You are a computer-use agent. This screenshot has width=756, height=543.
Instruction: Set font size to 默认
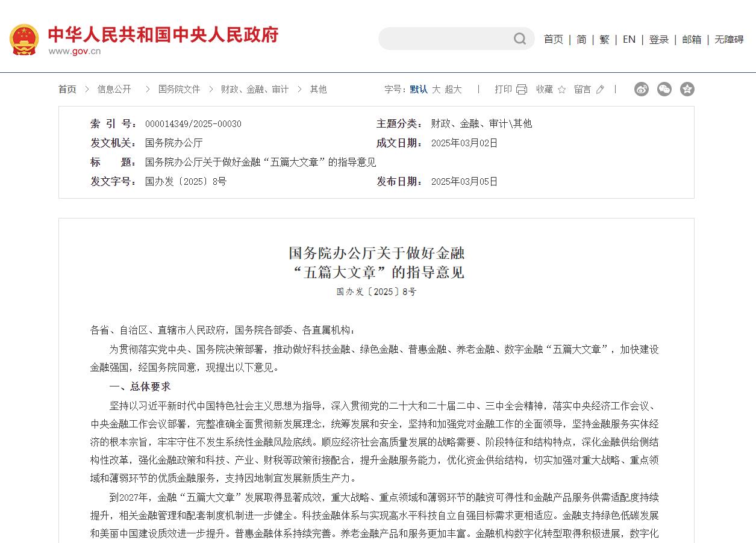tap(419, 89)
